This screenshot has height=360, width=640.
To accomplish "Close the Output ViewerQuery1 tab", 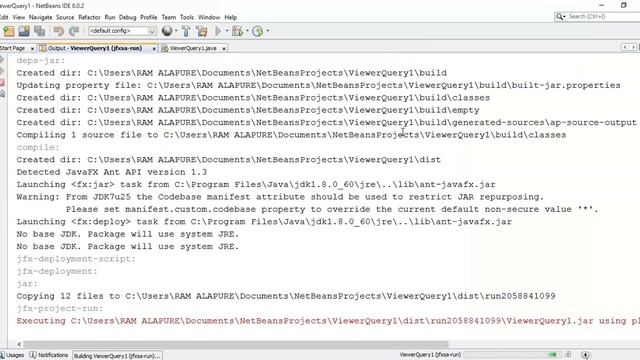I will pos(154,49).
